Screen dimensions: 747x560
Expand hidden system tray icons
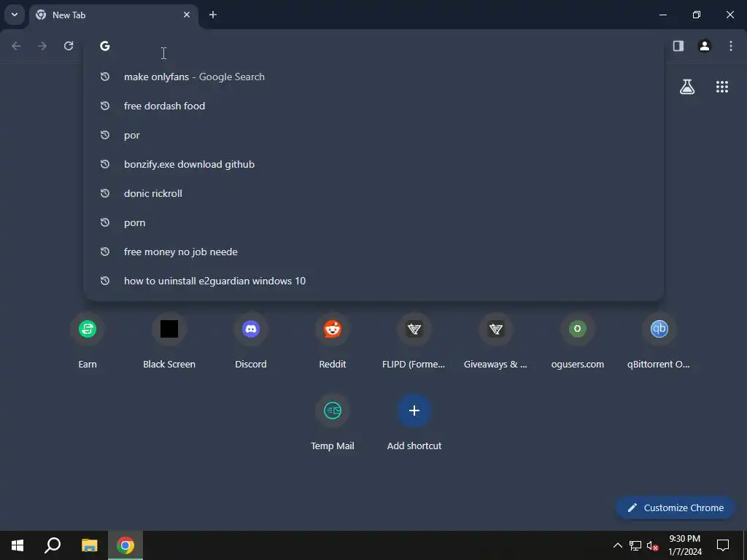pyautogui.click(x=617, y=545)
